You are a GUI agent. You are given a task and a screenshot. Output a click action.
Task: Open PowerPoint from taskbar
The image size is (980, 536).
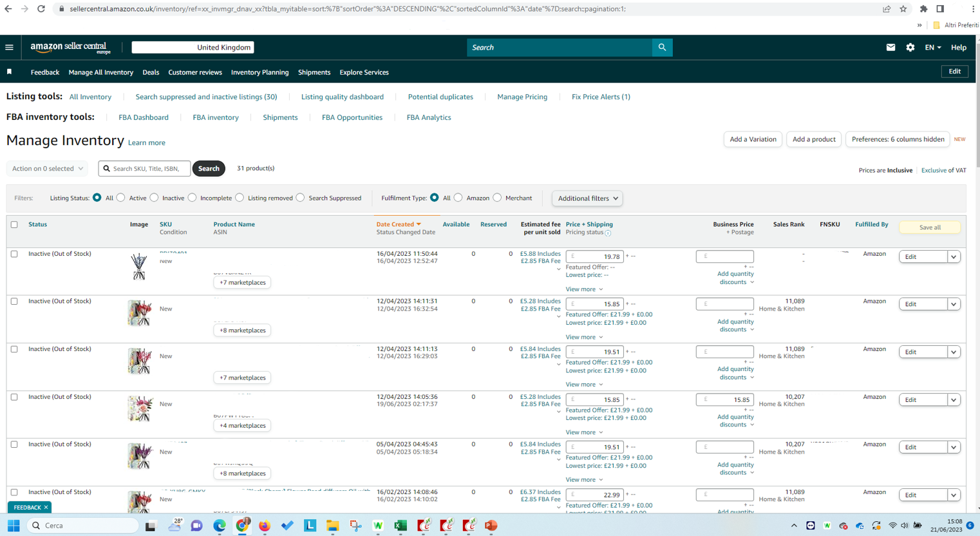point(491,526)
